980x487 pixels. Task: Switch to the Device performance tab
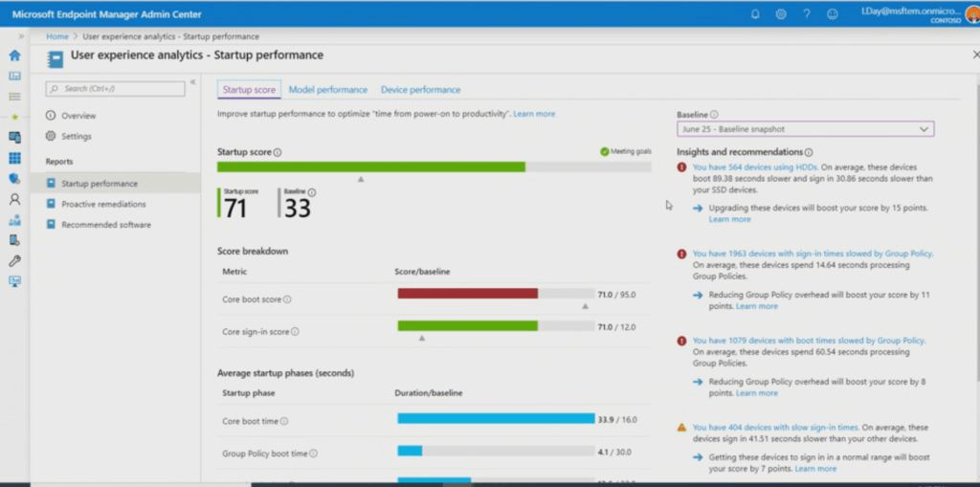point(420,89)
